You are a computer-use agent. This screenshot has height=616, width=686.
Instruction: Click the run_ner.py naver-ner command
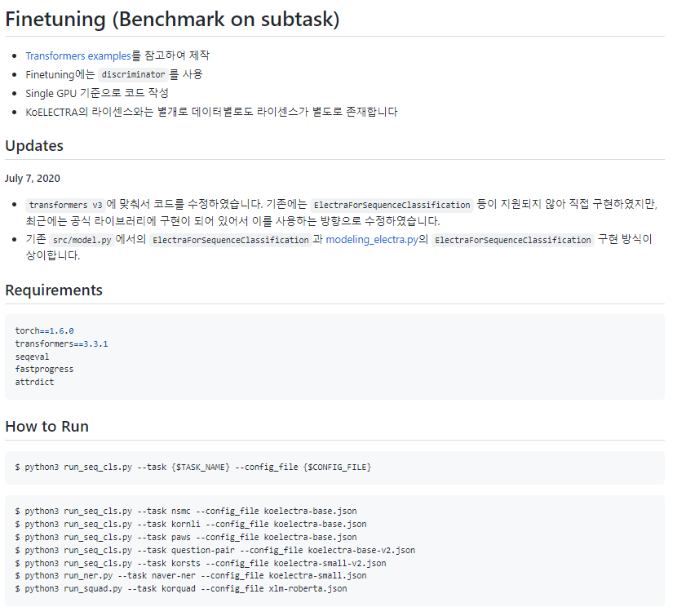191,575
